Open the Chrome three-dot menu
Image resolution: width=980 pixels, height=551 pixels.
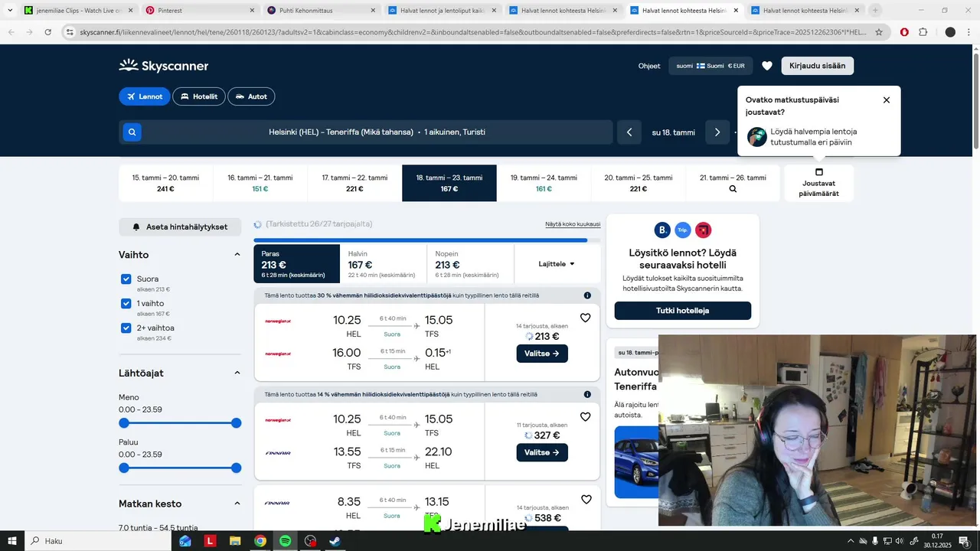(969, 32)
